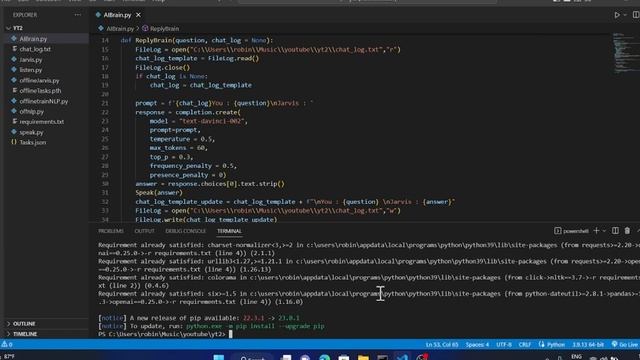
Task: Switch to the Output tab
Action: coord(144,231)
